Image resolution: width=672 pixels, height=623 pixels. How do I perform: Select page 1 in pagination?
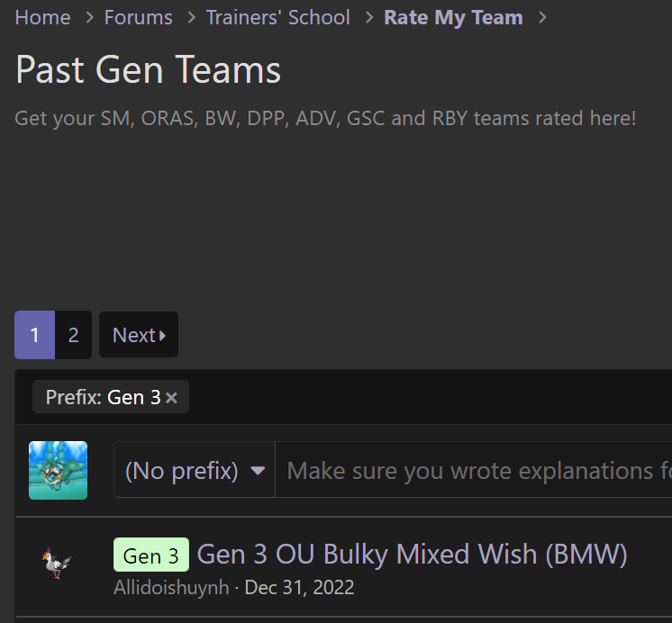click(x=35, y=335)
